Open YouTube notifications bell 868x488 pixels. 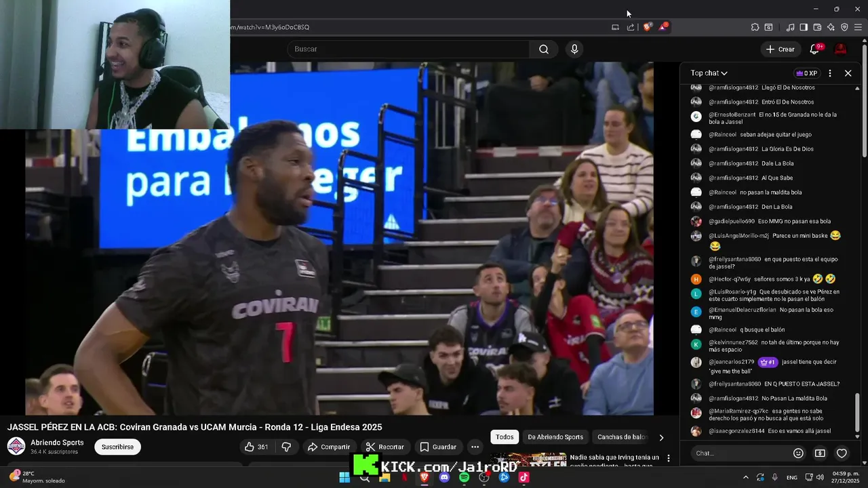tap(815, 49)
